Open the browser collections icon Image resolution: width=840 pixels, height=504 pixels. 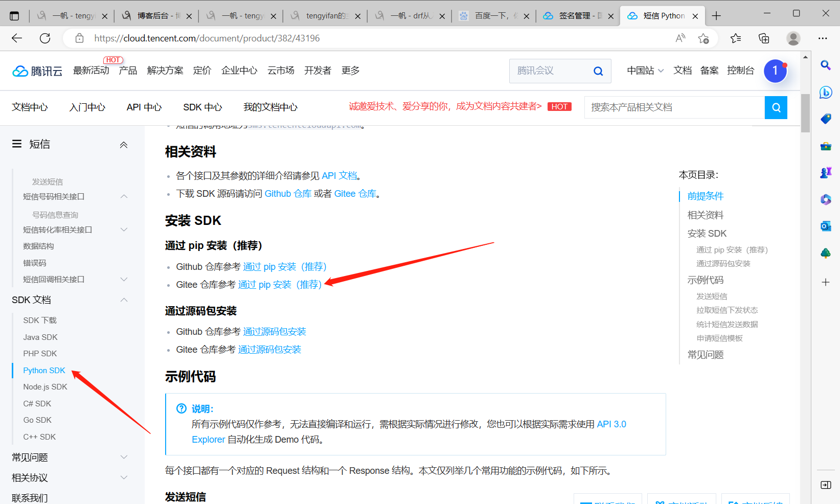[x=764, y=38]
